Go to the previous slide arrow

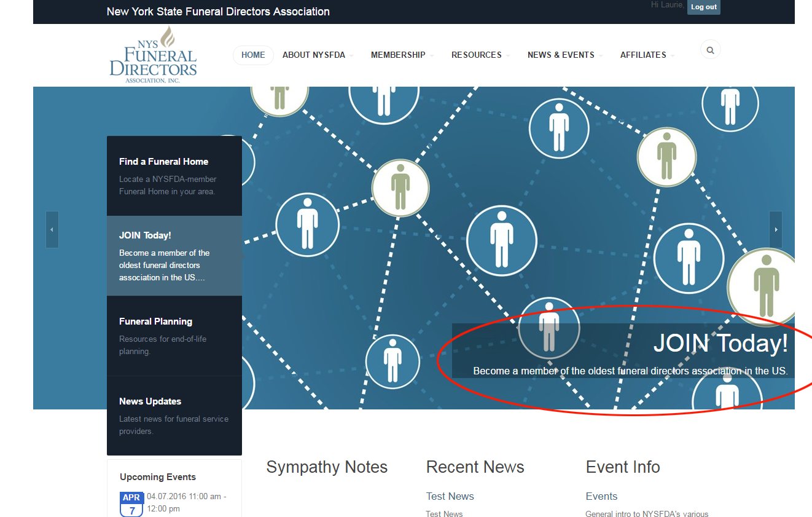pos(52,229)
